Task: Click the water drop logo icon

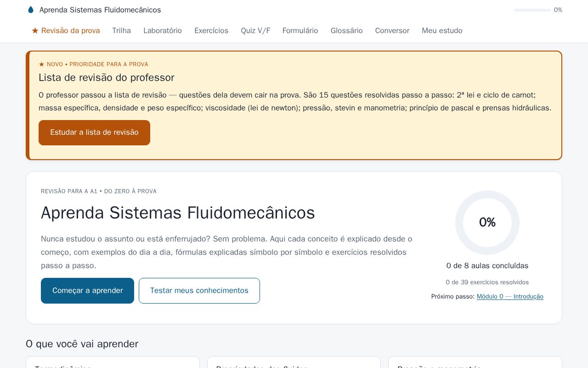Action: pos(31,10)
